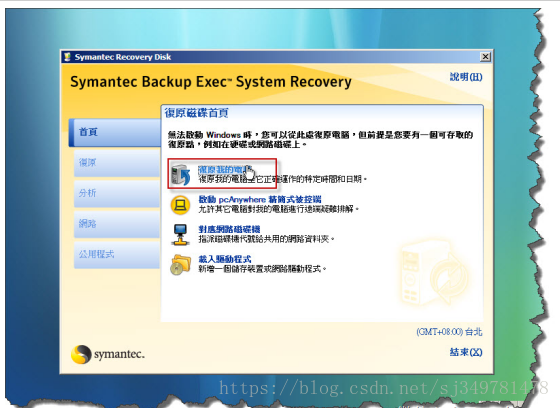Close the Symantec Recovery Disk window

[485, 57]
